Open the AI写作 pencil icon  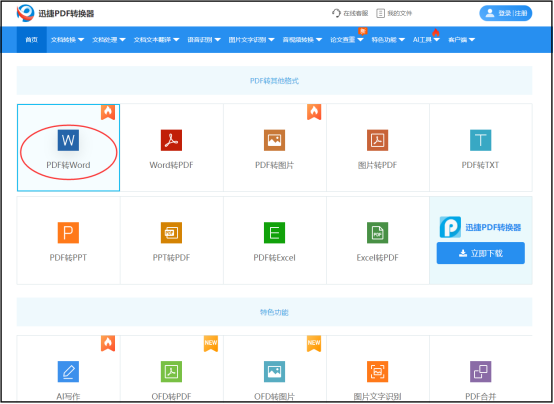68,371
